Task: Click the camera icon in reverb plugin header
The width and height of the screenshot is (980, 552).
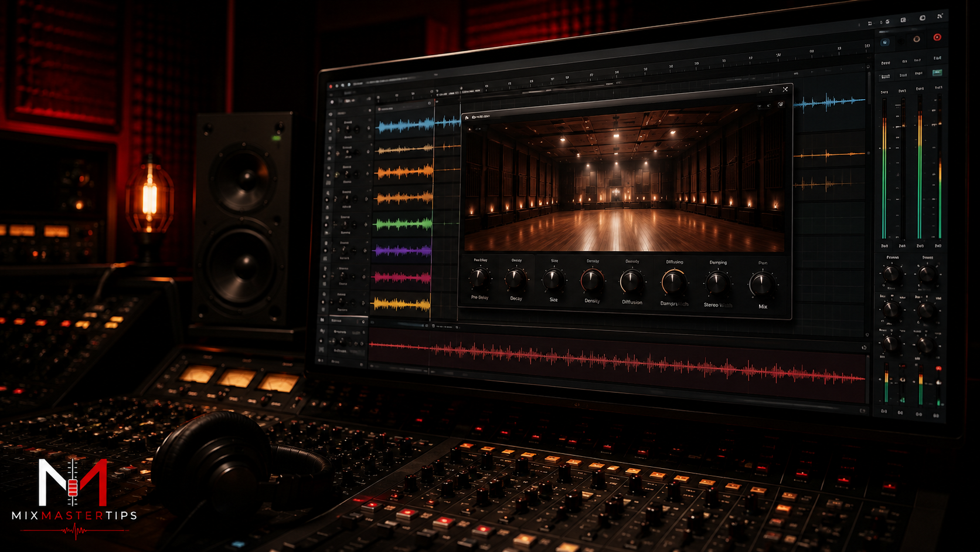Action: pos(781,104)
